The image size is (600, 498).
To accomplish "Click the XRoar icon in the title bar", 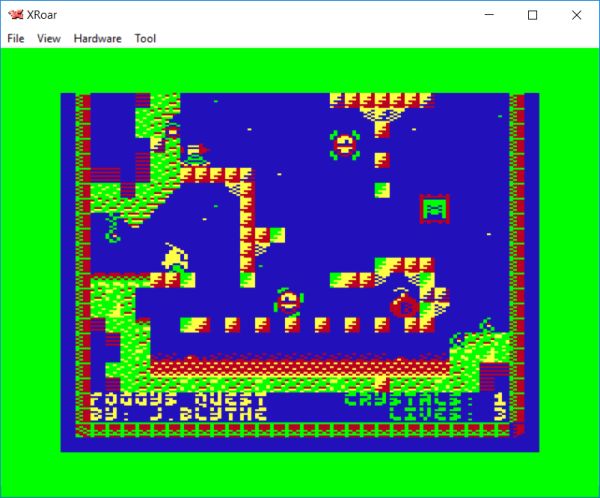I will coord(14,15).
